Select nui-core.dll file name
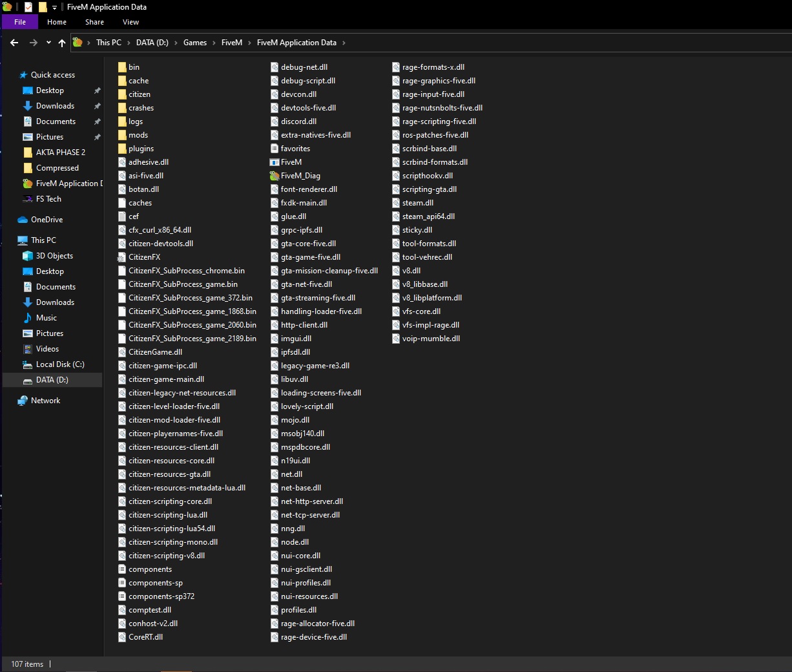This screenshot has height=672, width=792. click(x=300, y=556)
